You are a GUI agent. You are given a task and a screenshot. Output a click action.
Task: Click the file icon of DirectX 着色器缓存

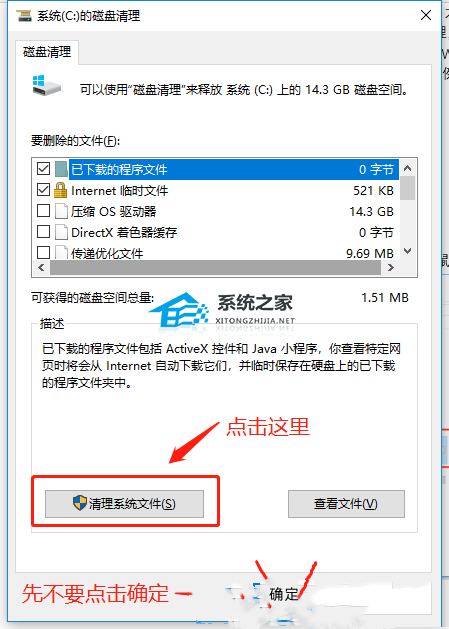tap(61, 232)
